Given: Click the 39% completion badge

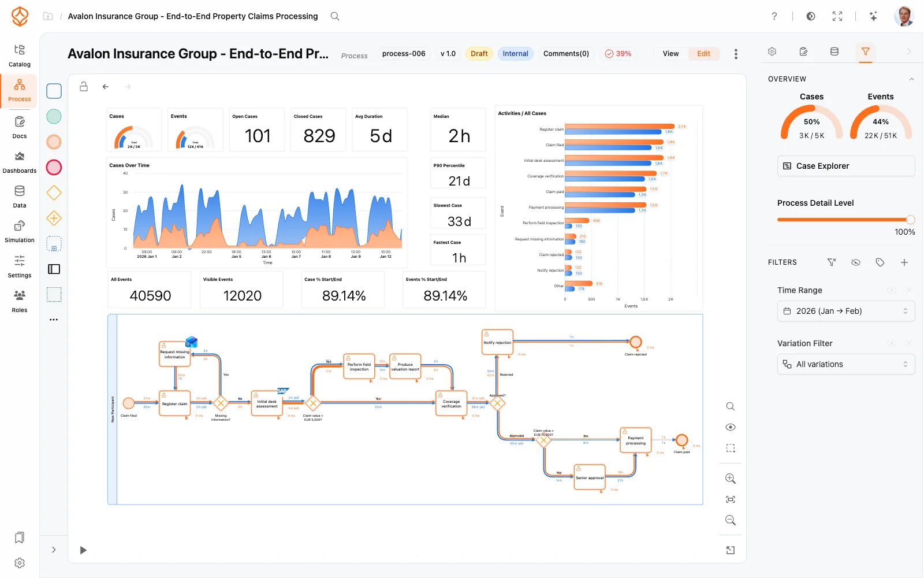Looking at the screenshot, I should (618, 54).
